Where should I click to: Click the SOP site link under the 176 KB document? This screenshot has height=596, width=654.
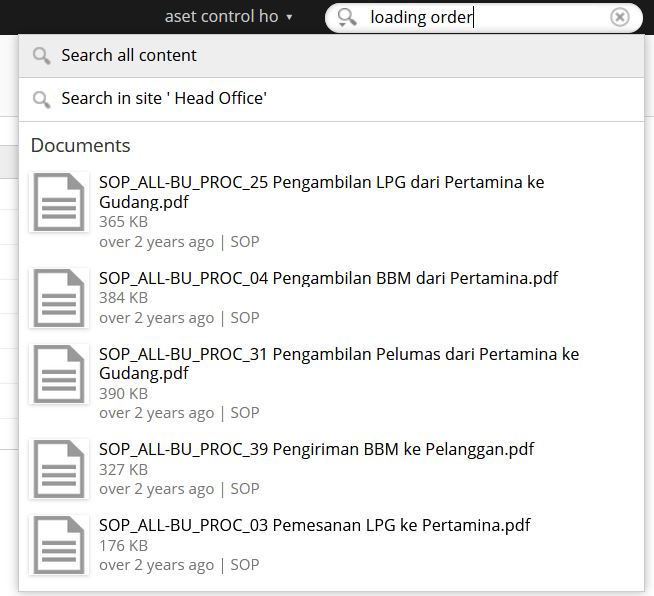pyautogui.click(x=245, y=565)
